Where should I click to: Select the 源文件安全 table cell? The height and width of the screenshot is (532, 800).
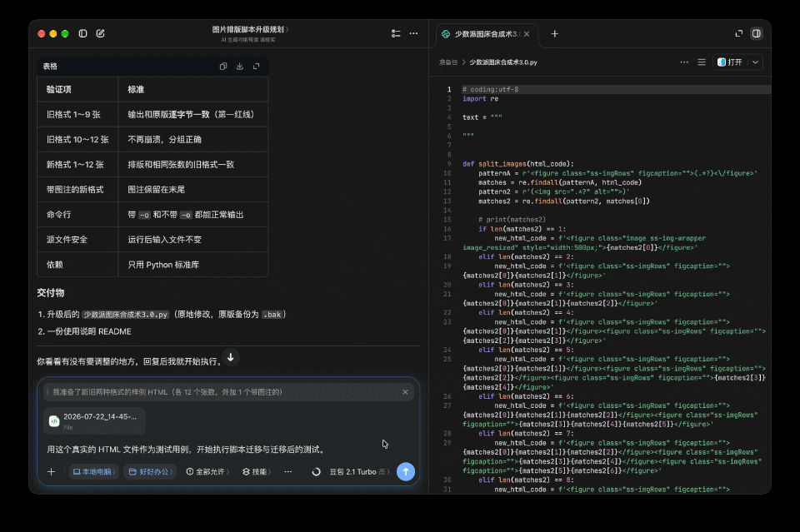click(x=77, y=240)
